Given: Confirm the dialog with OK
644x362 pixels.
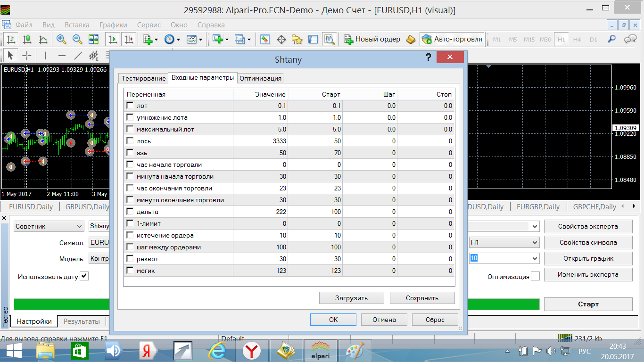Looking at the screenshot, I should [333, 320].
